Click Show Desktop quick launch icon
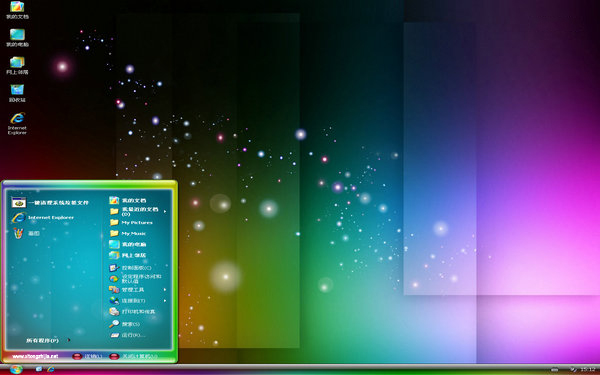 39,369
